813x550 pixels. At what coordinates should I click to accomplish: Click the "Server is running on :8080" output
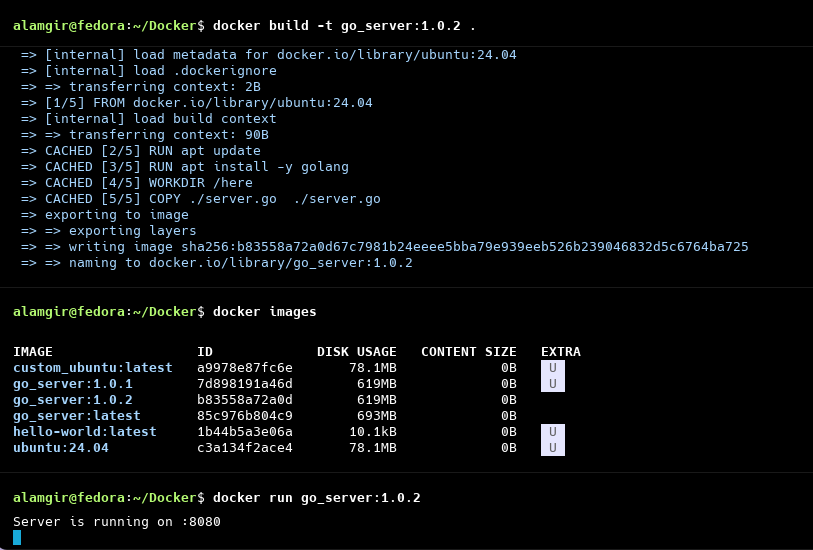[x=116, y=522]
